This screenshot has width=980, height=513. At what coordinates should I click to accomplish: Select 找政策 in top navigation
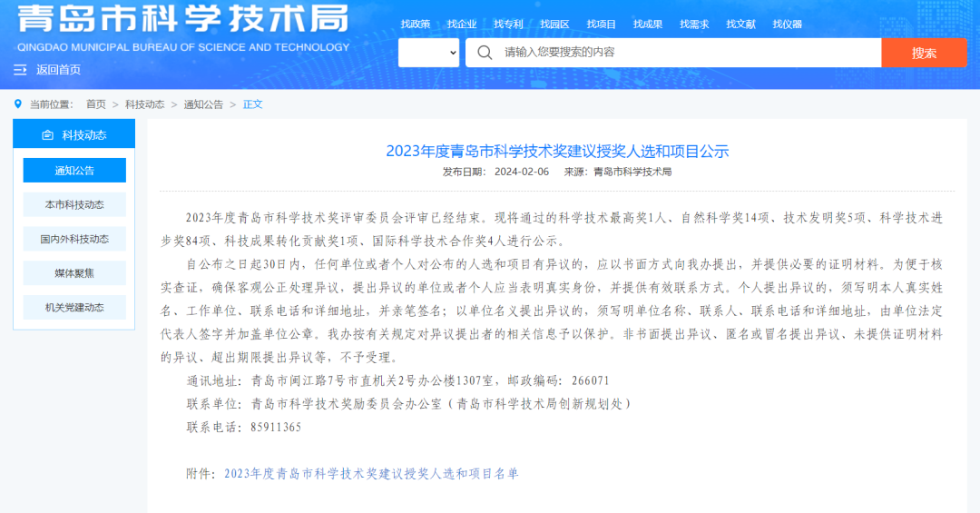tap(416, 25)
